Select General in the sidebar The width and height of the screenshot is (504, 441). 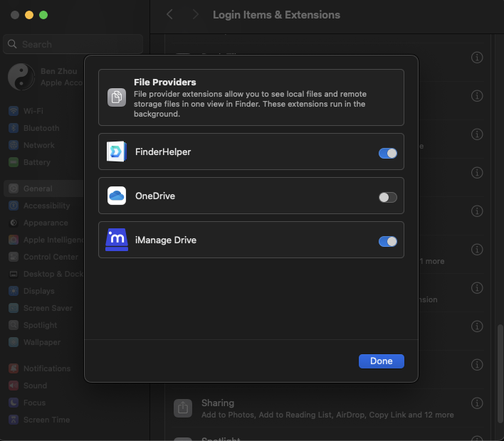coord(37,188)
